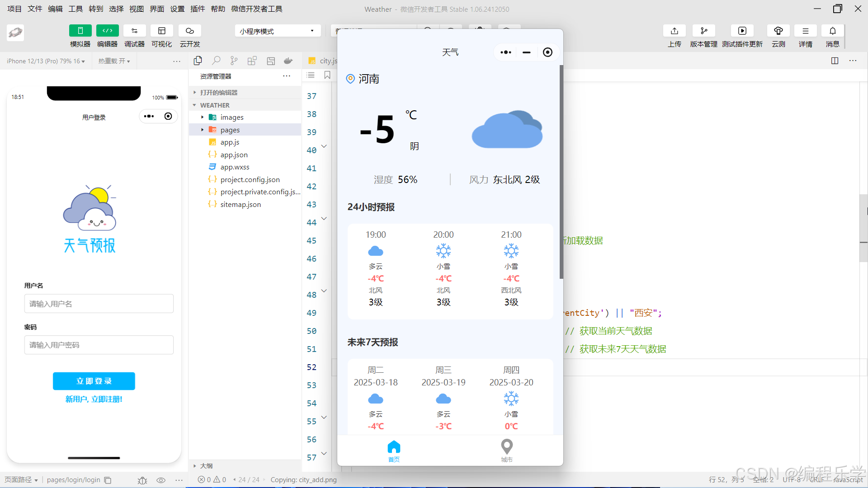Open source control branch icon in sidebar
Viewport: 868px width, 488px height.
234,61
